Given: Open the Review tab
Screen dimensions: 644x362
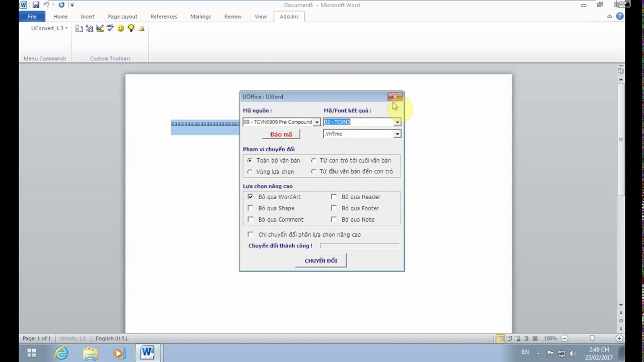Looking at the screenshot, I should 233,17.
